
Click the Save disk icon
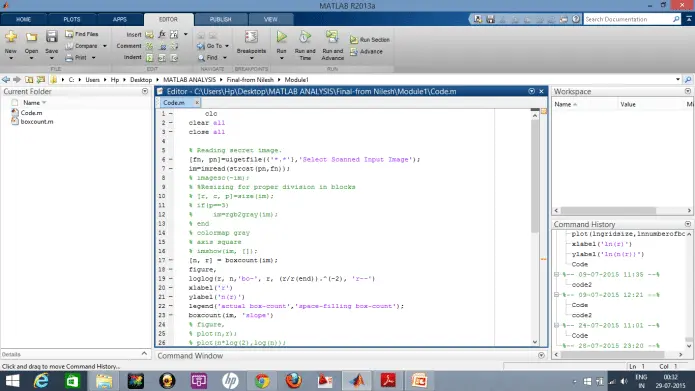(51, 36)
